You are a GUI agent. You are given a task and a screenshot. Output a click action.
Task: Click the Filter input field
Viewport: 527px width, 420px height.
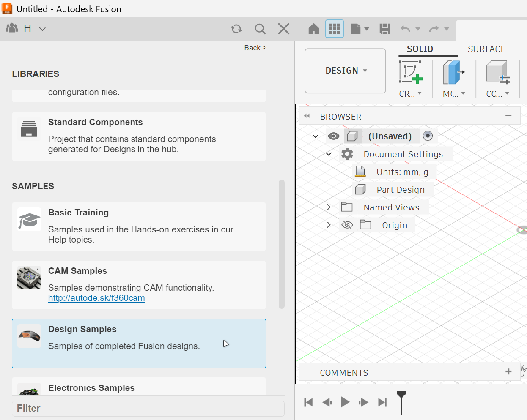(148, 408)
